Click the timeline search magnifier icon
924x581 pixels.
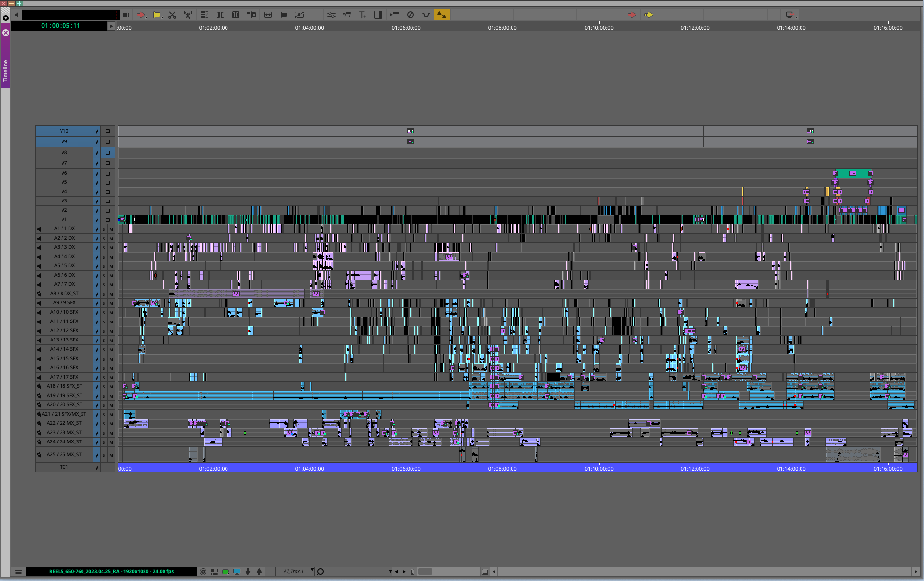pos(320,571)
